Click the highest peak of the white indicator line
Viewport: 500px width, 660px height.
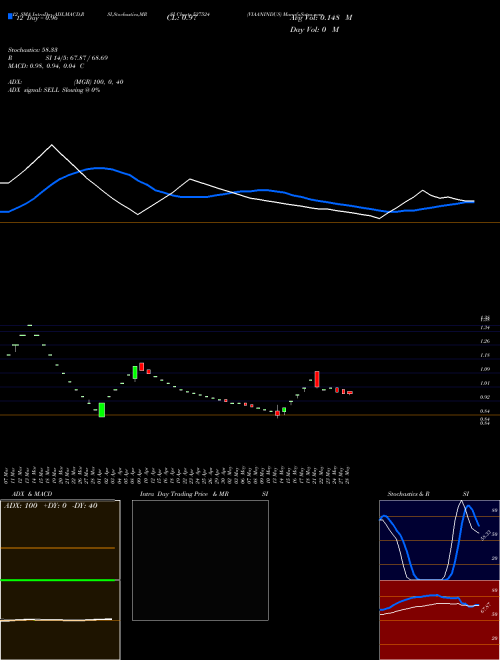(52, 145)
